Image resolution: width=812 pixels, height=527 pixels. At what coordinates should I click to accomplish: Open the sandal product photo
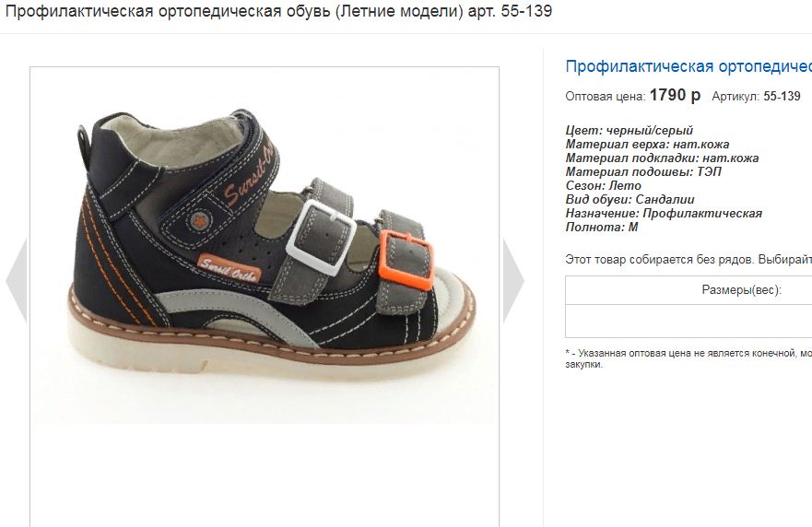pyautogui.click(x=265, y=245)
